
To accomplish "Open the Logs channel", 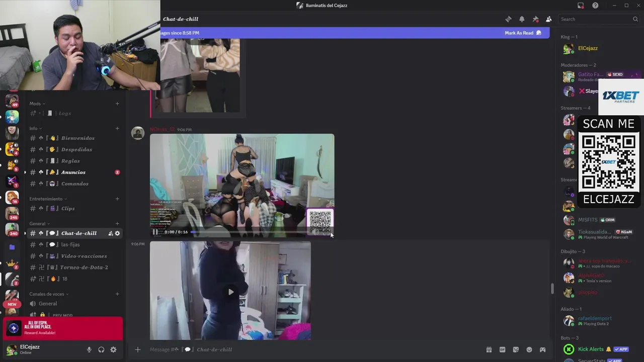I will pyautogui.click(x=74, y=113).
